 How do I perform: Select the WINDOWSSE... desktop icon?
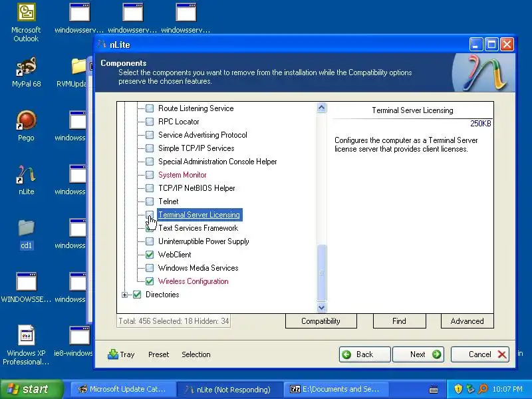26,288
